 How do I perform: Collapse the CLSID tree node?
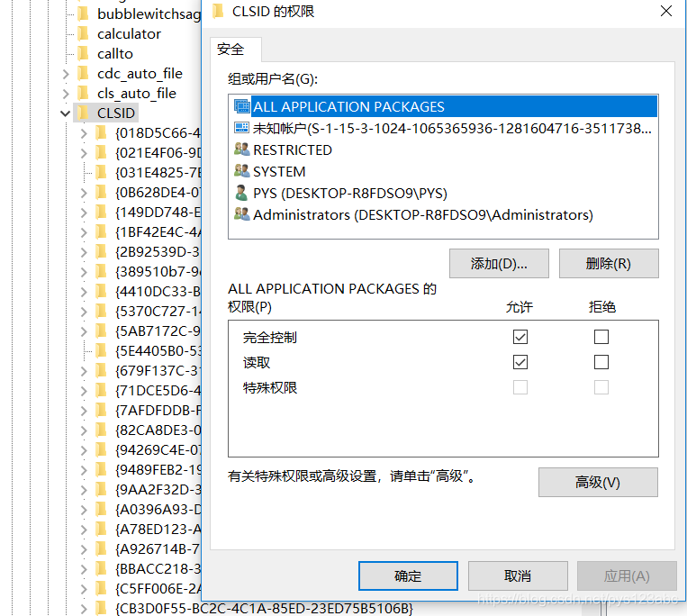coord(66,113)
